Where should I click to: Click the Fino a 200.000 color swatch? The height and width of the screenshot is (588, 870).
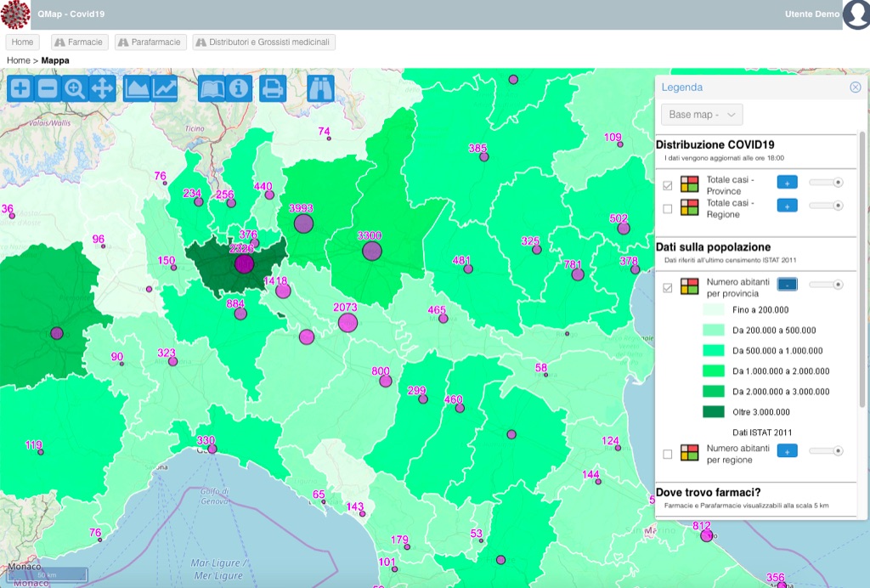click(714, 309)
